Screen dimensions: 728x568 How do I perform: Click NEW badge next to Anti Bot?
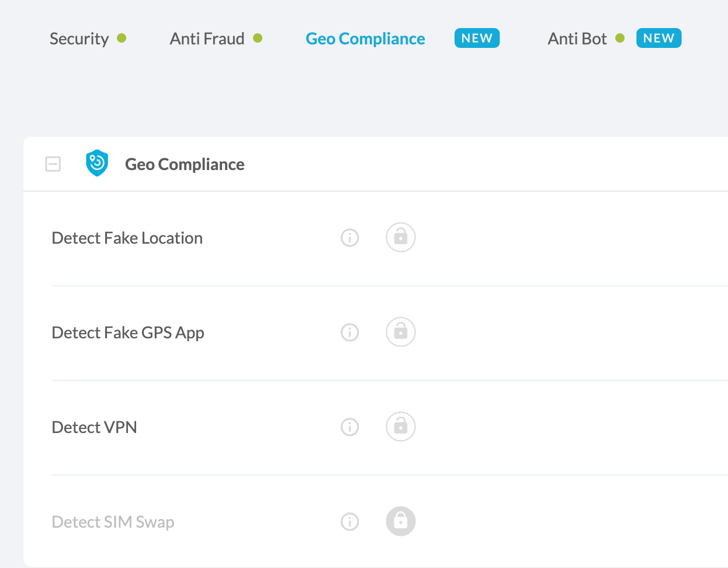658,38
